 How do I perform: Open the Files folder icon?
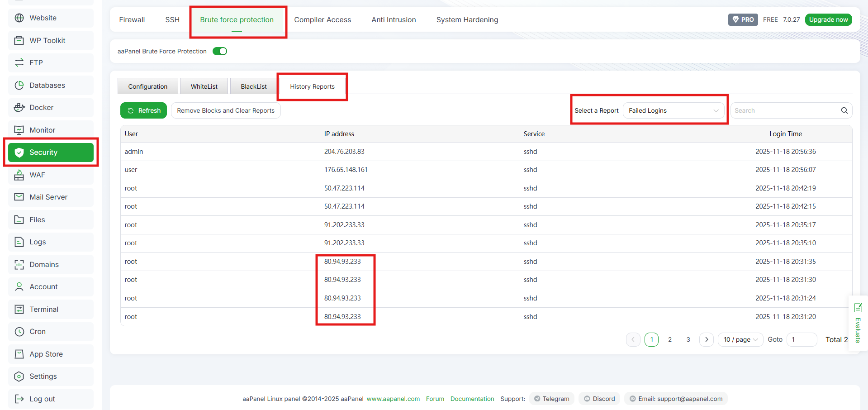click(19, 219)
